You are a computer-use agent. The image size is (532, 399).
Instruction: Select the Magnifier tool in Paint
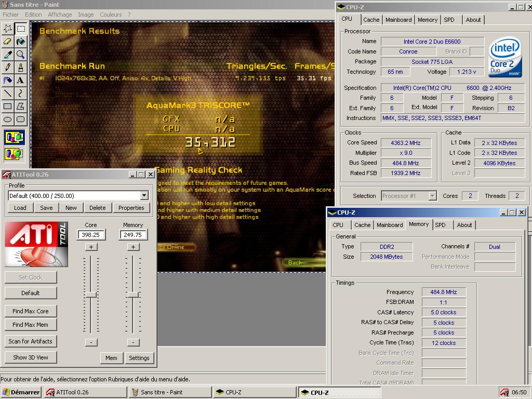pyautogui.click(x=21, y=54)
